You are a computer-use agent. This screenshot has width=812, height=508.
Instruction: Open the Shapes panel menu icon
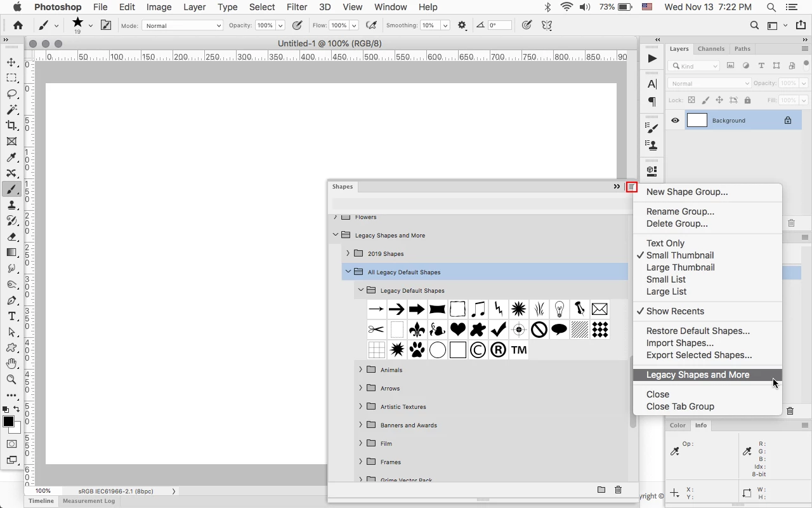coord(631,187)
